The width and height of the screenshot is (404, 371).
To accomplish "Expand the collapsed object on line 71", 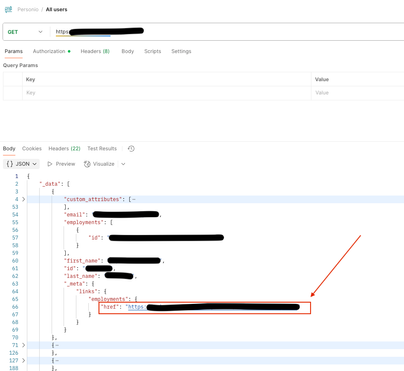I will (x=23, y=345).
